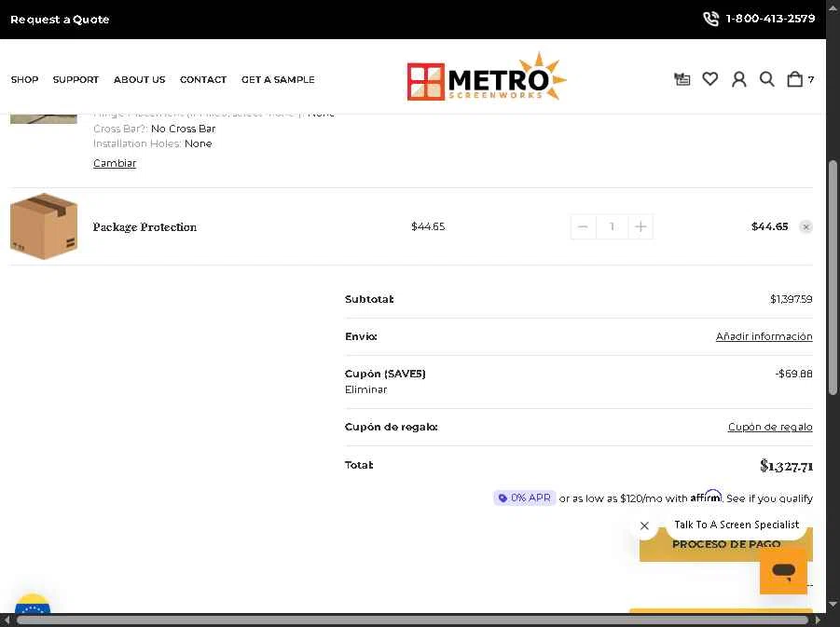Click the Subtotal amount $1,397.59
The width and height of the screenshot is (840, 627).
792,299
